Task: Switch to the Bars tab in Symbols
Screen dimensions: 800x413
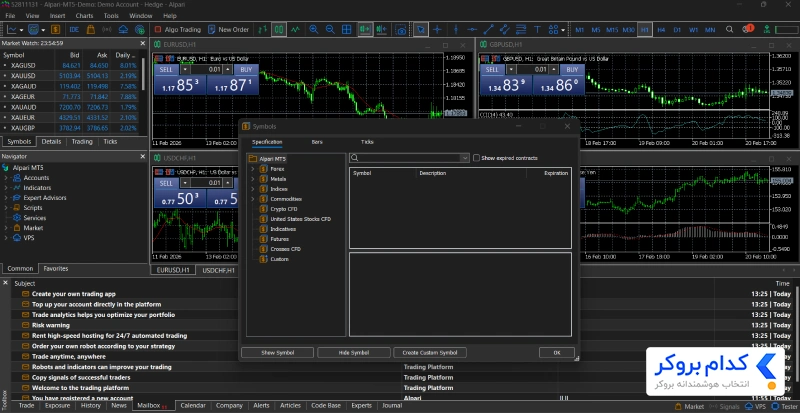Action: click(317, 142)
